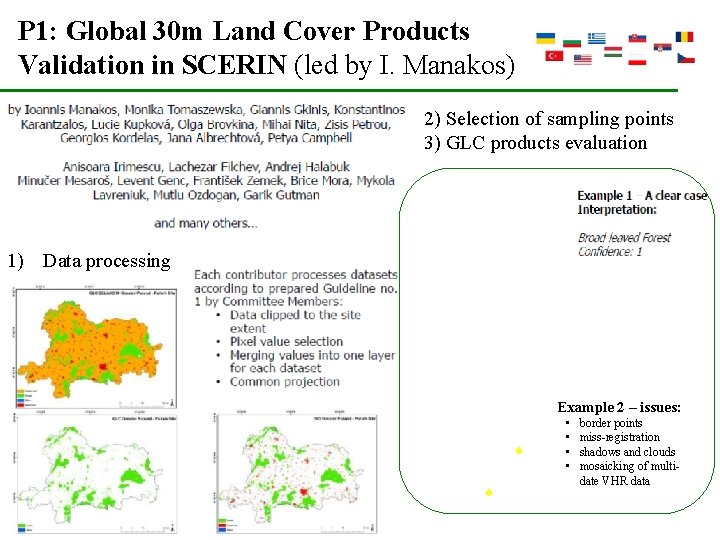Screen dimensions: 720x540
Task: Click the Slovakia flag icon
Action: [637, 39]
